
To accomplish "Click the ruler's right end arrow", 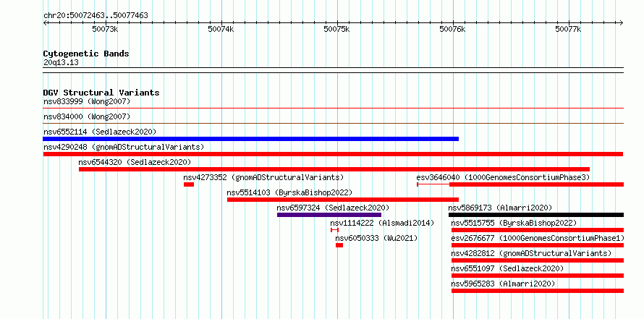I will (621, 22).
